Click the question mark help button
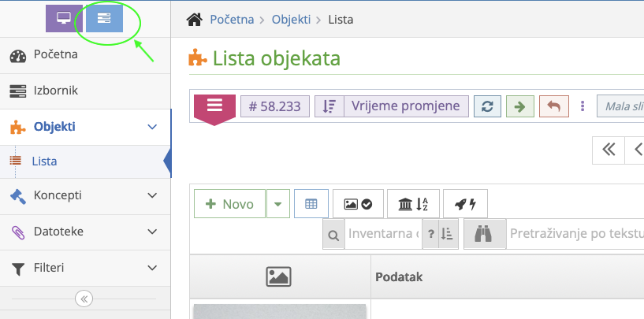Viewport: 644px width, 319px height. (430, 234)
